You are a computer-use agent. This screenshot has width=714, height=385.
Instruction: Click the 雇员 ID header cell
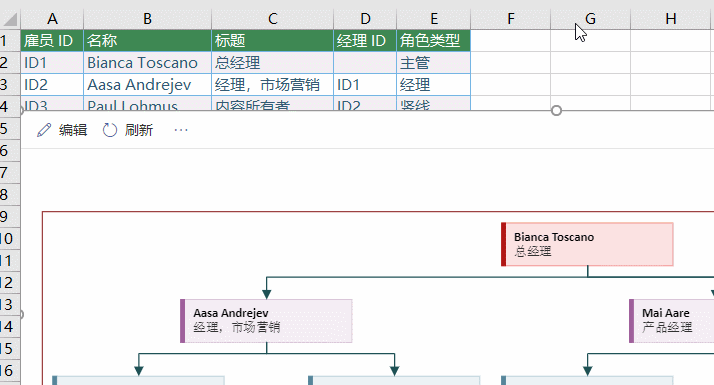point(52,41)
